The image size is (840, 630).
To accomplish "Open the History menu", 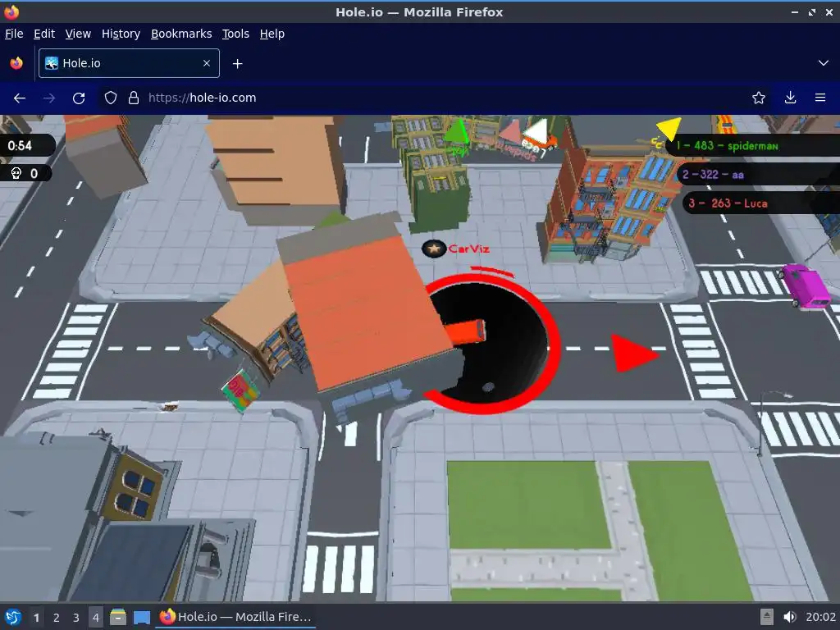I will coord(121,34).
